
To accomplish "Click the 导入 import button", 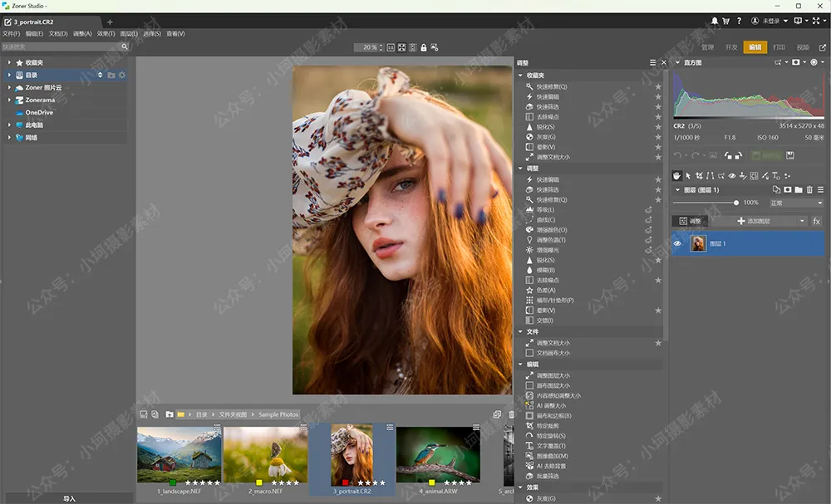I will pyautogui.click(x=69, y=498).
